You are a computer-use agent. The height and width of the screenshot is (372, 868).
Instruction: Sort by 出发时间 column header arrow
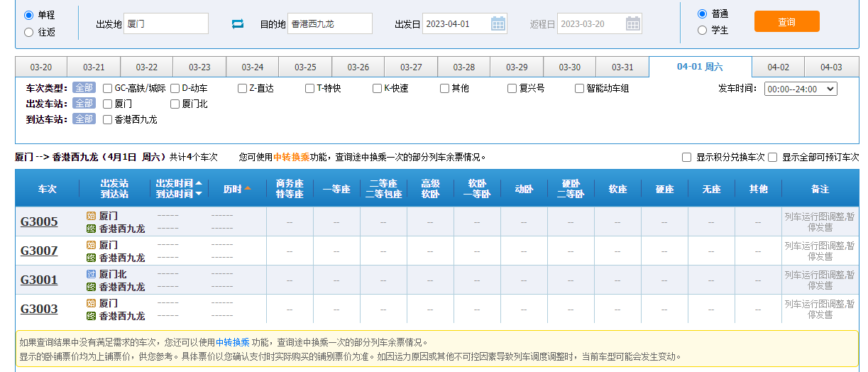tap(198, 183)
